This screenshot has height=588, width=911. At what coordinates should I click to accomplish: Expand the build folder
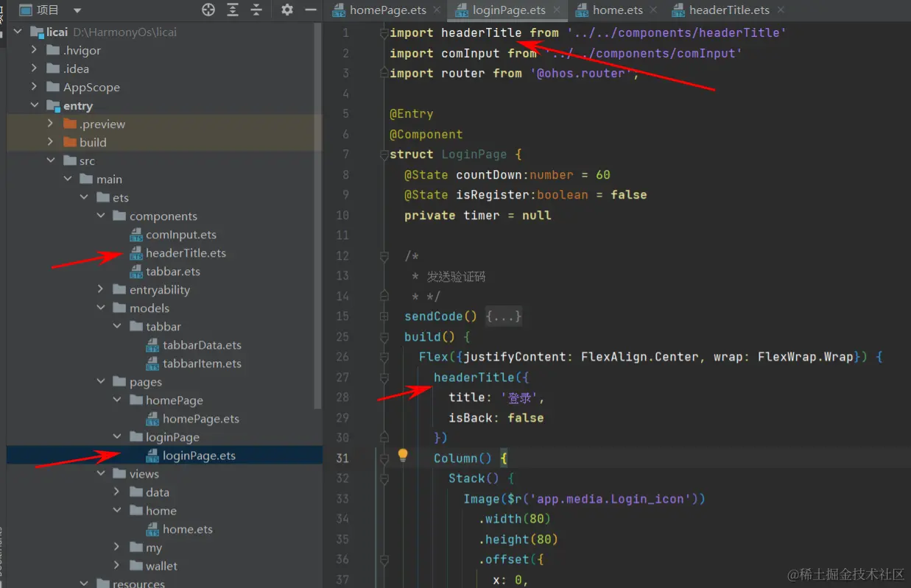click(x=50, y=142)
